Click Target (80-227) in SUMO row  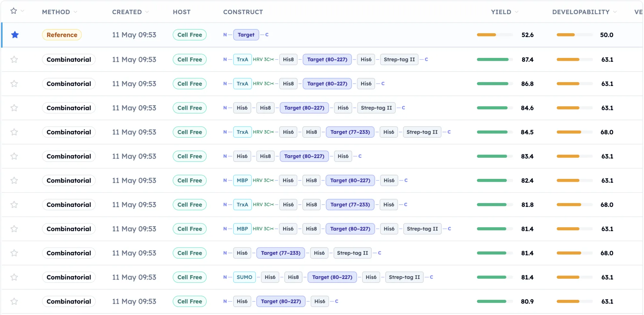click(332, 277)
